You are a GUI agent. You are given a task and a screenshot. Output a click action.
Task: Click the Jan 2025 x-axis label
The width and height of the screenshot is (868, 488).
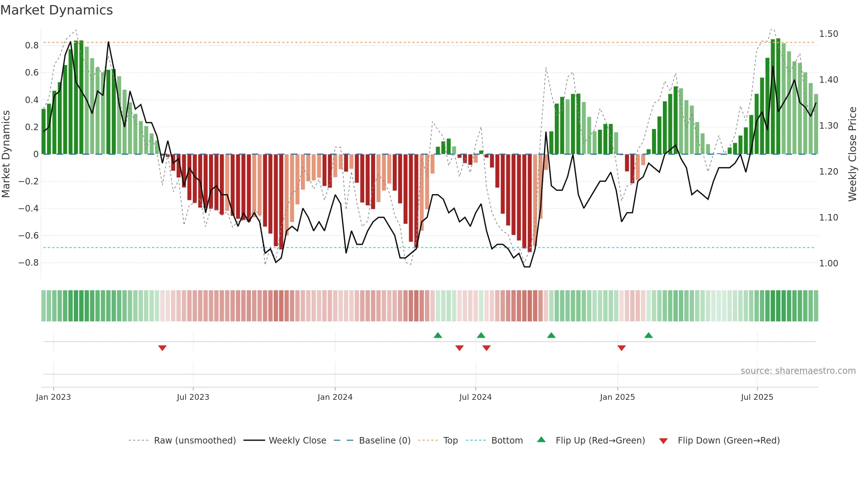click(x=617, y=397)
